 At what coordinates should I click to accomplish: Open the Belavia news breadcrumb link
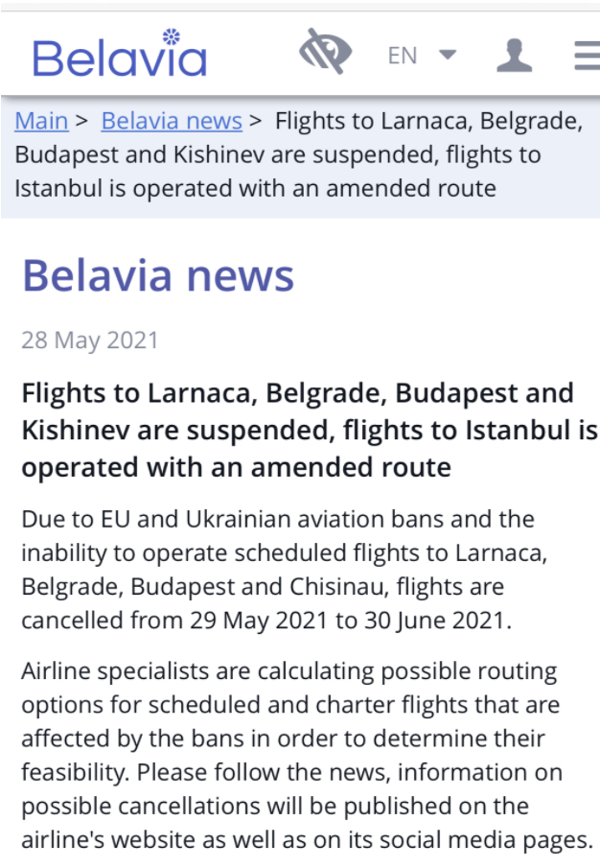click(x=172, y=121)
